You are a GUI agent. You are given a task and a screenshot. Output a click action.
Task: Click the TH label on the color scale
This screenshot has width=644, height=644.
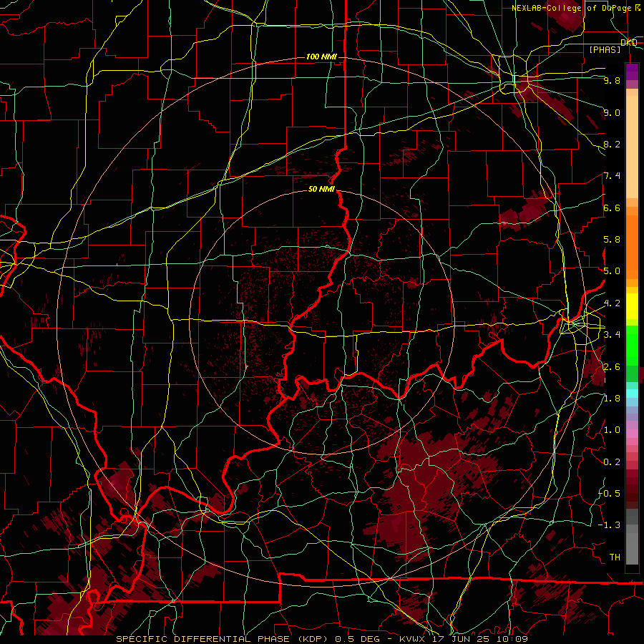pos(615,557)
